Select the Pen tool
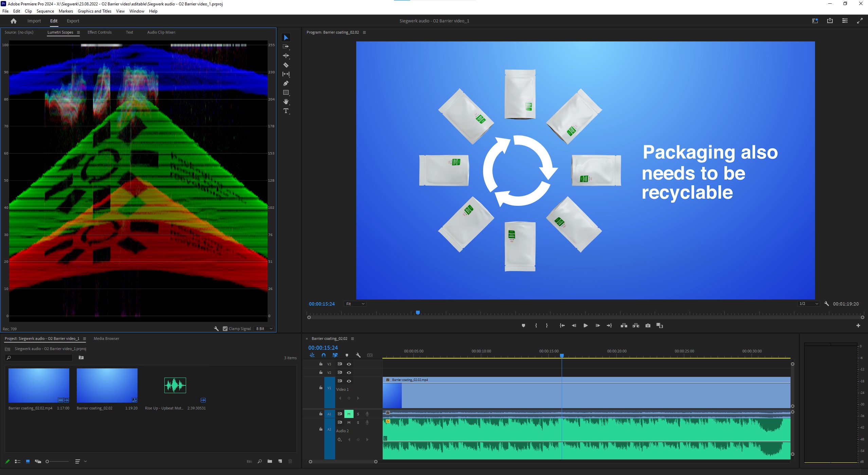The image size is (868, 475). [286, 83]
